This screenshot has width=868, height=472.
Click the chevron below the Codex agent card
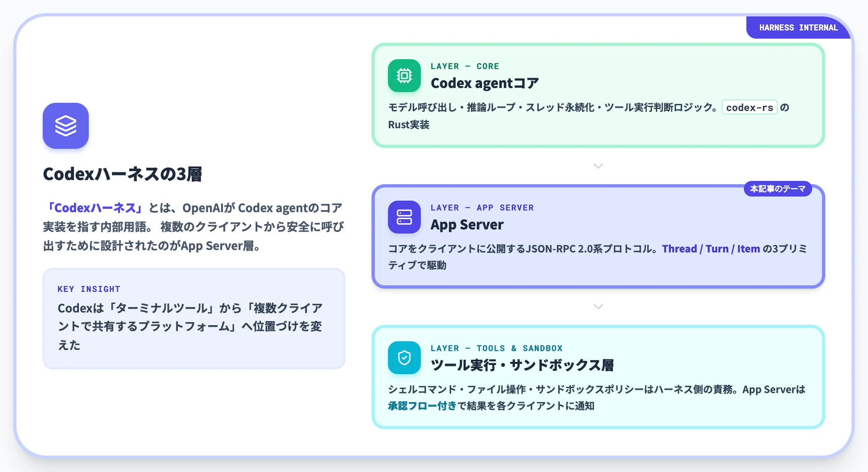point(598,166)
